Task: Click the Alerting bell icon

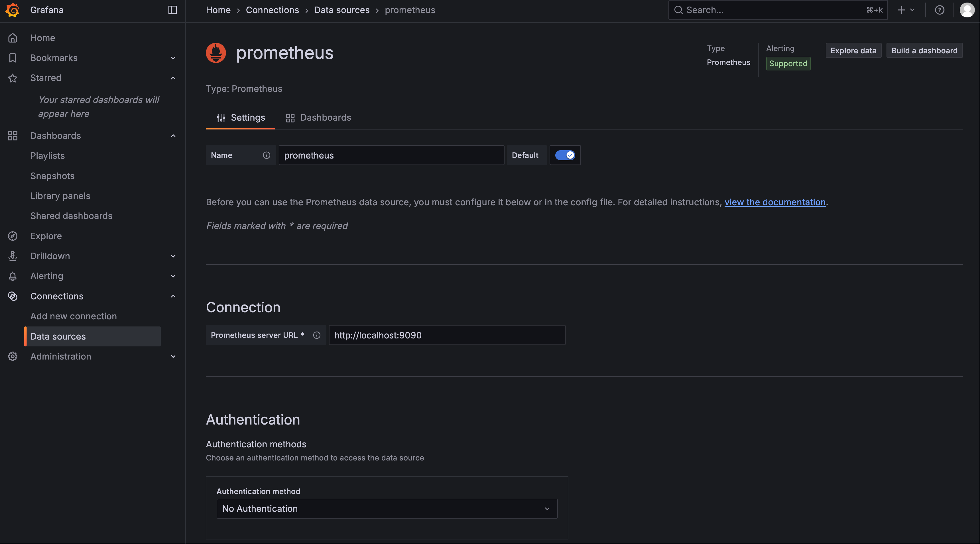Action: pyautogui.click(x=13, y=276)
